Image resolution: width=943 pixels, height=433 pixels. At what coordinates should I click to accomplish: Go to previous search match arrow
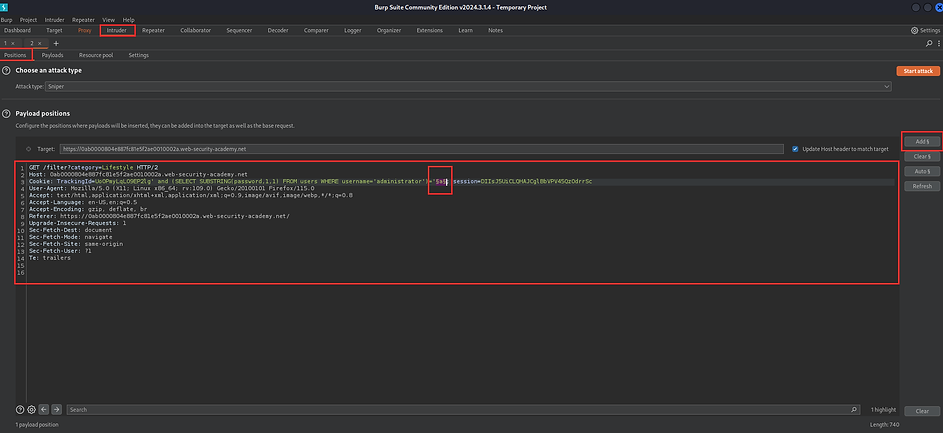click(44, 410)
